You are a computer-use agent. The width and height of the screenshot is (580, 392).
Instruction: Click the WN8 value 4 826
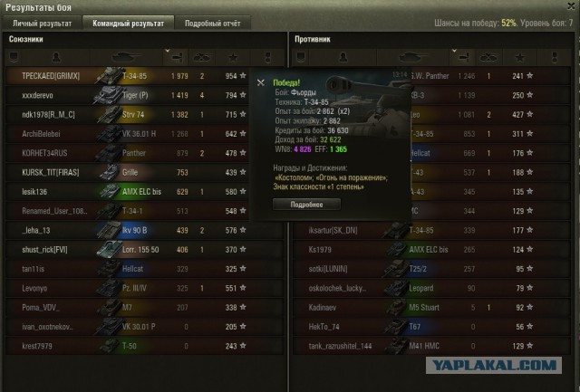[303, 149]
